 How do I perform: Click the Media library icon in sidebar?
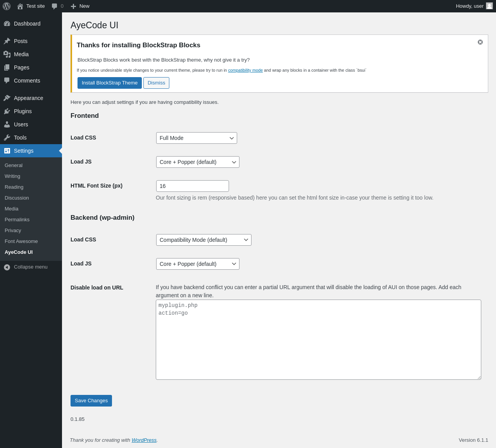(x=7, y=54)
